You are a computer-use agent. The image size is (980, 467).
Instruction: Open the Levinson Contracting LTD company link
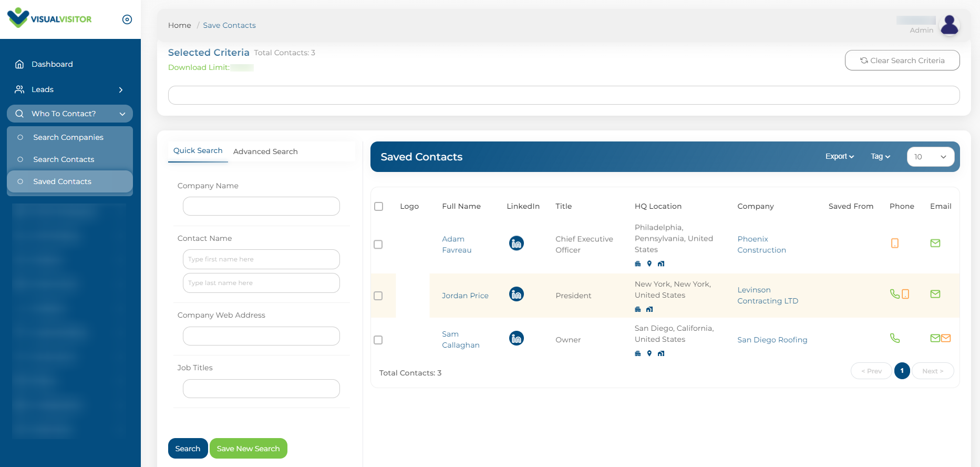click(x=768, y=296)
